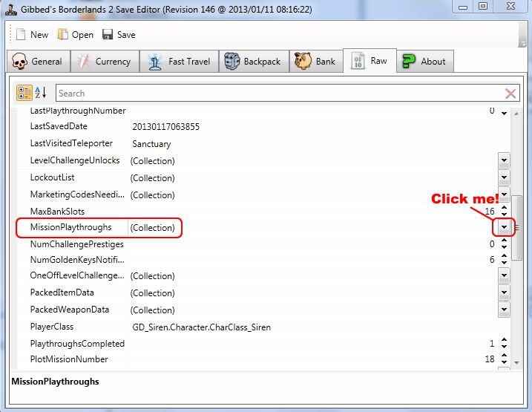Image resolution: width=532 pixels, height=412 pixels.
Task: Increase NumGoldenKeysNotifi... value
Action: click(x=505, y=256)
